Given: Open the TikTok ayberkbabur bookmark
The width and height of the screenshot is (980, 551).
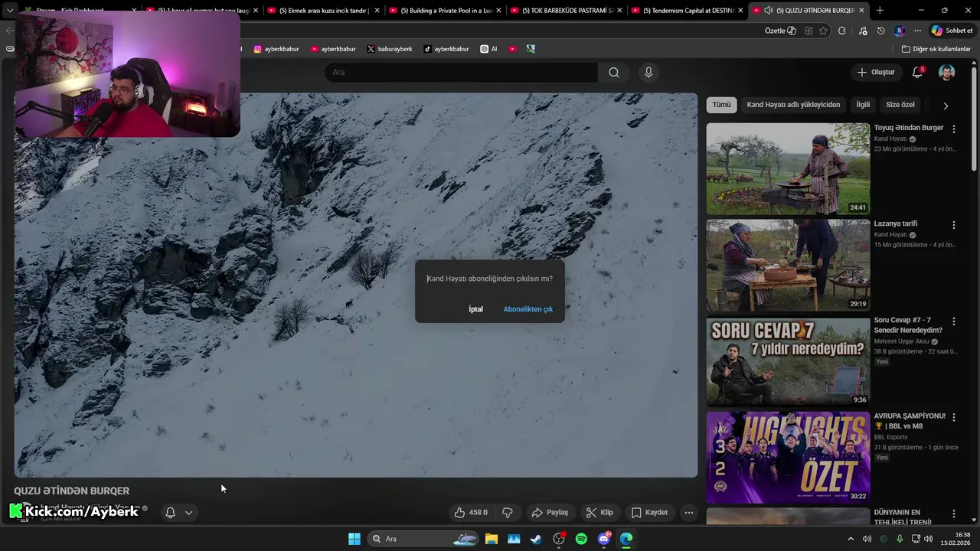Looking at the screenshot, I should [x=446, y=49].
